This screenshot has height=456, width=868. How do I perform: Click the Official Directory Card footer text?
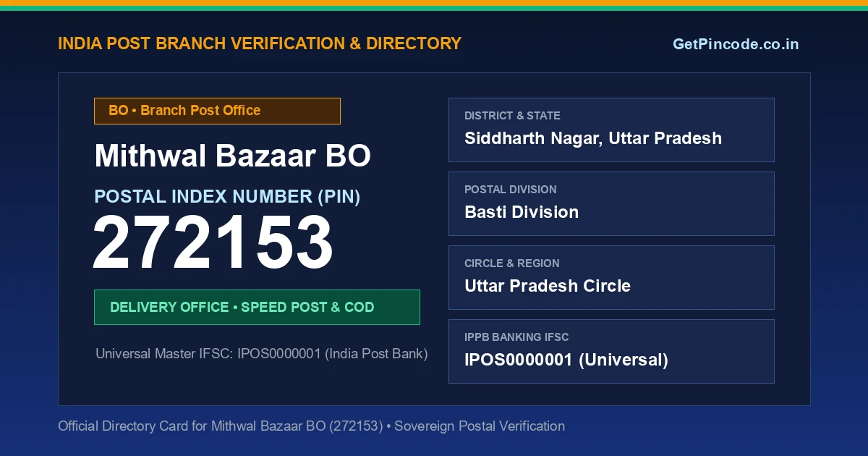tap(311, 426)
